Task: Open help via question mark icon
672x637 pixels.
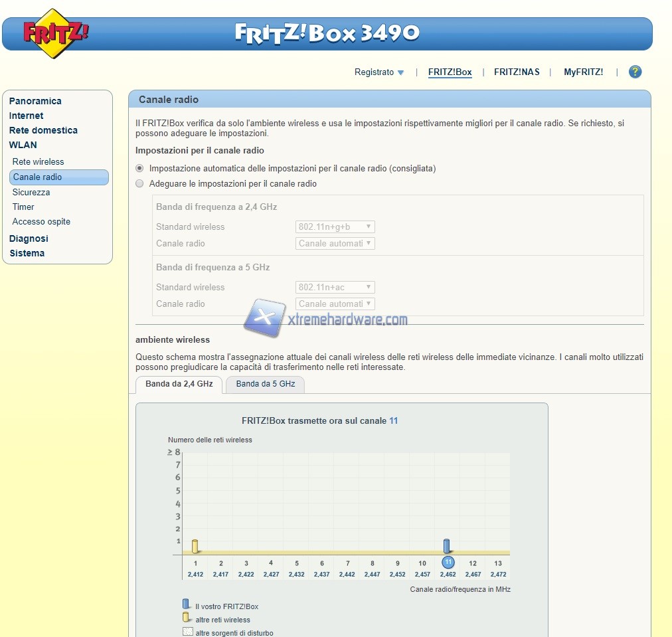Action: [635, 72]
